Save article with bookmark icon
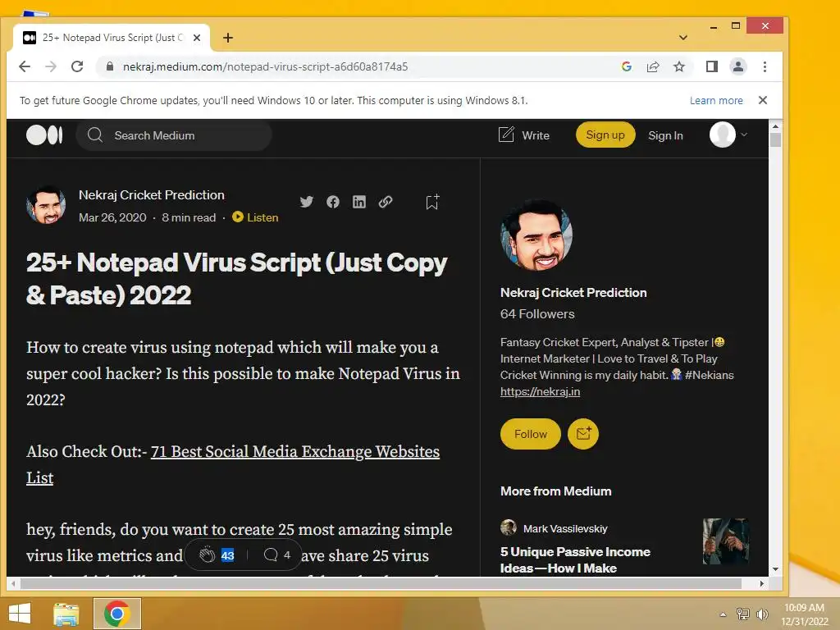Viewport: 840px width, 630px height. pyautogui.click(x=432, y=202)
